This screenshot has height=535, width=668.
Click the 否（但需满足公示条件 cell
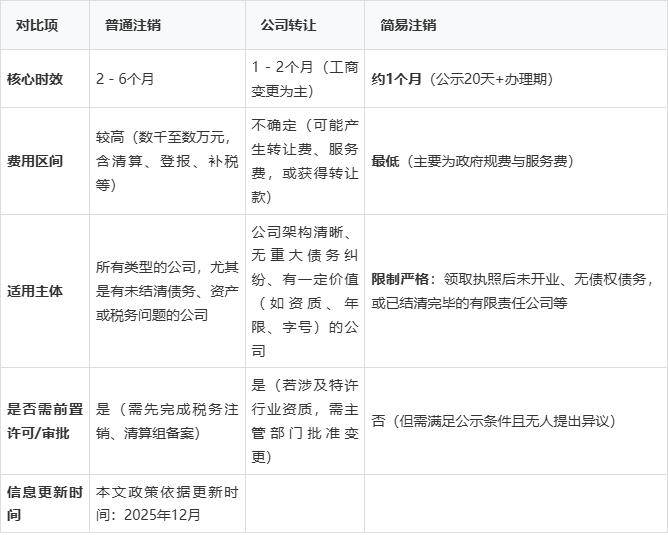tap(516, 421)
